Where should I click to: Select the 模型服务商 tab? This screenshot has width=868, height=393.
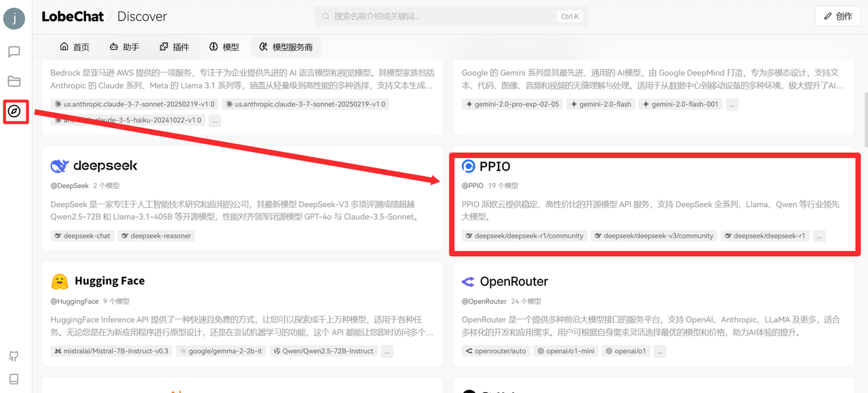285,47
